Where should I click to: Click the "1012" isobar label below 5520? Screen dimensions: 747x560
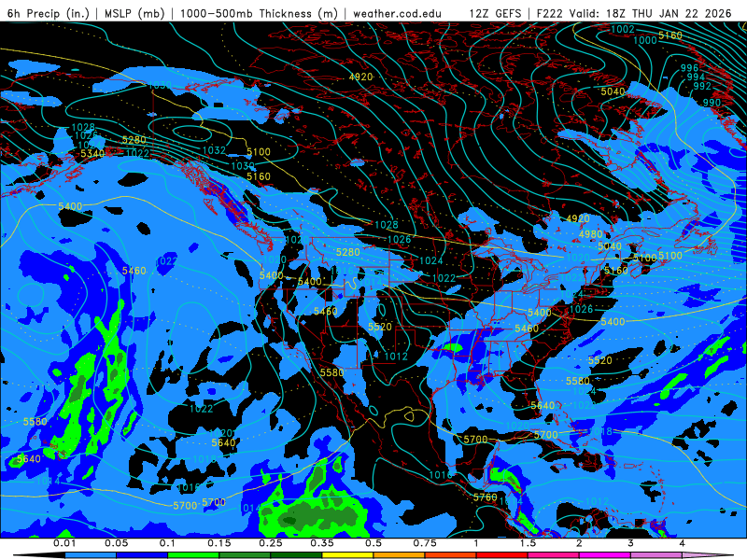coord(396,357)
